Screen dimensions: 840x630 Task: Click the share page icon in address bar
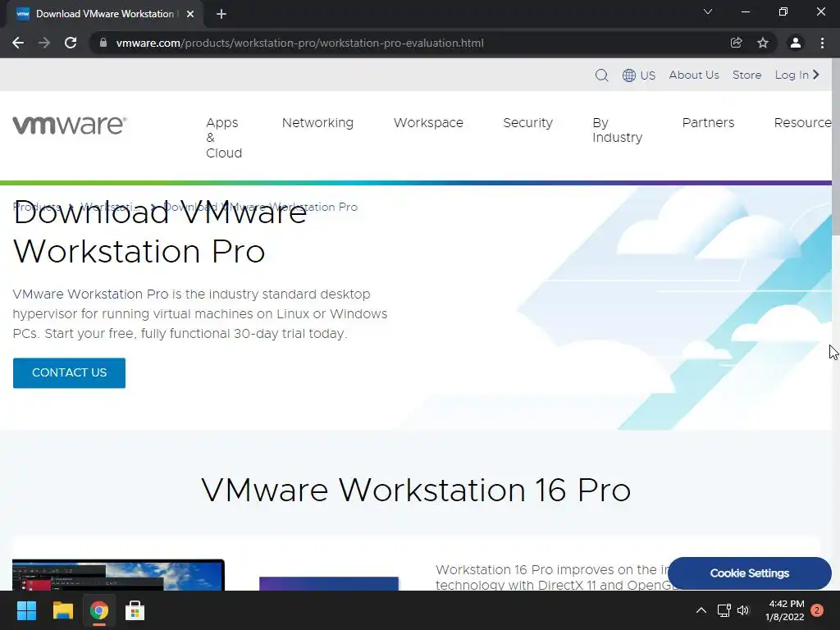pos(737,43)
